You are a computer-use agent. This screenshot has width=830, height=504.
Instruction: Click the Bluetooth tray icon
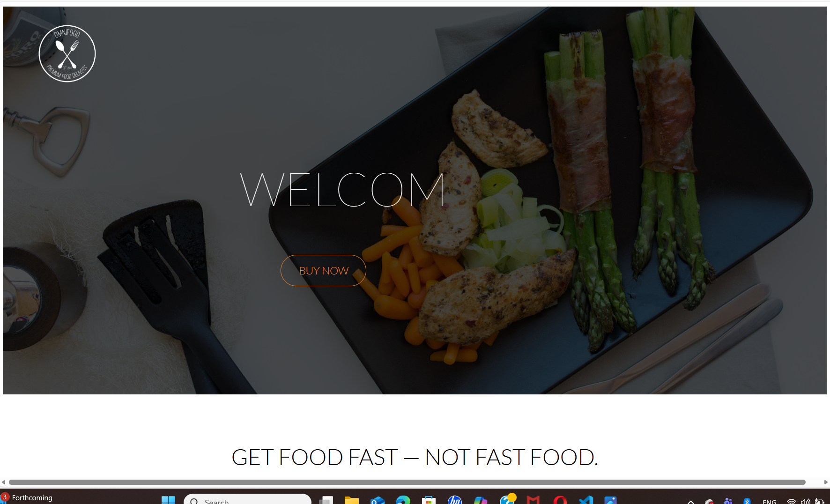click(x=747, y=501)
